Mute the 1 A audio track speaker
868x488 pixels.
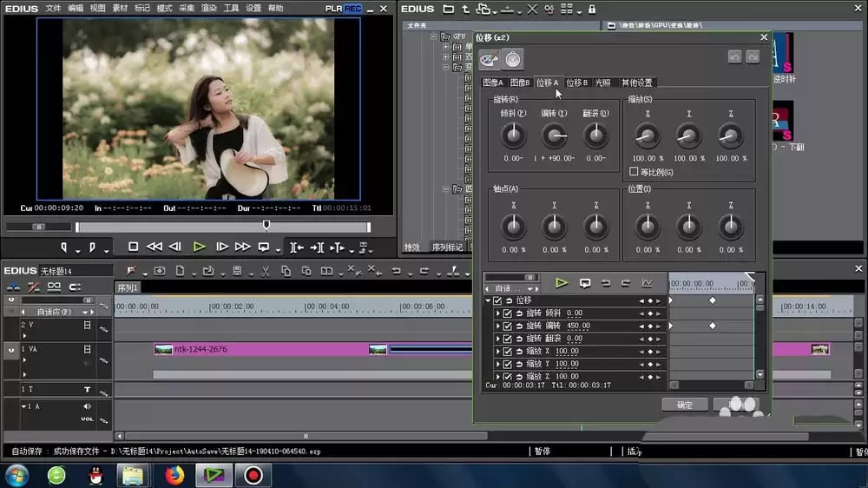pos(87,406)
